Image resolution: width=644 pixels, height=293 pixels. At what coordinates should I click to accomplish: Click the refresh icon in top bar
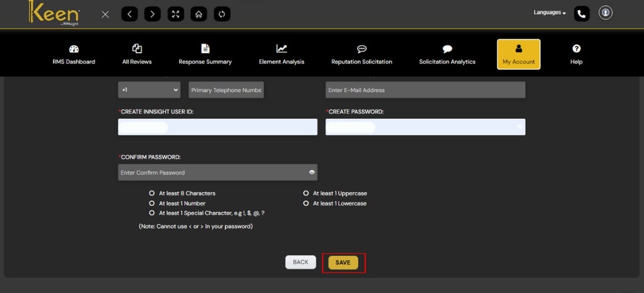pos(222,14)
